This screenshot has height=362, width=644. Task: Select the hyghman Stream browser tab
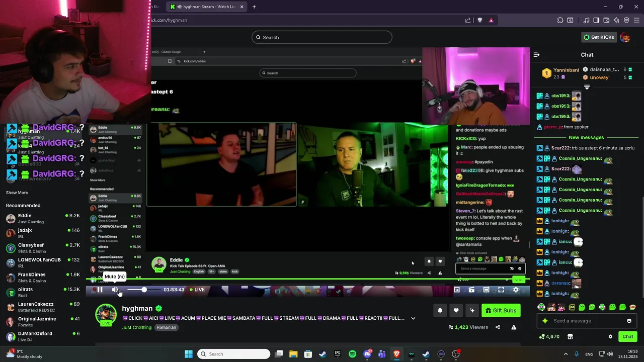click(x=206, y=7)
